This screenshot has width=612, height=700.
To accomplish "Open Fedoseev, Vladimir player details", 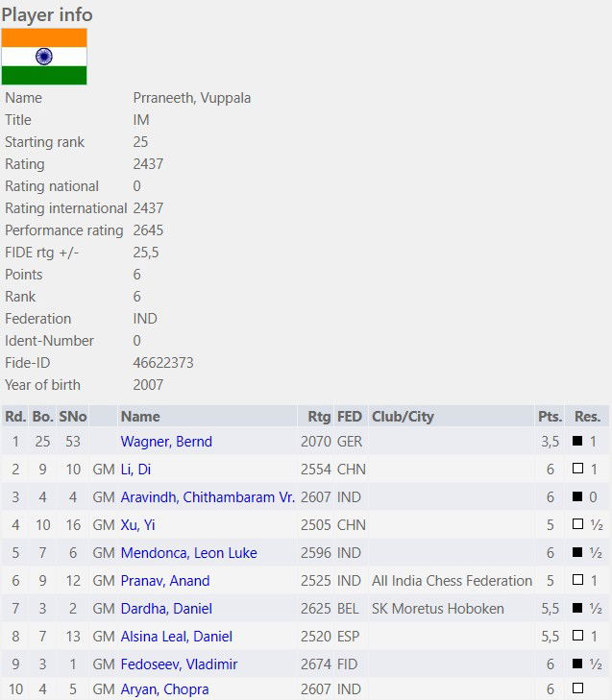I will click(179, 664).
